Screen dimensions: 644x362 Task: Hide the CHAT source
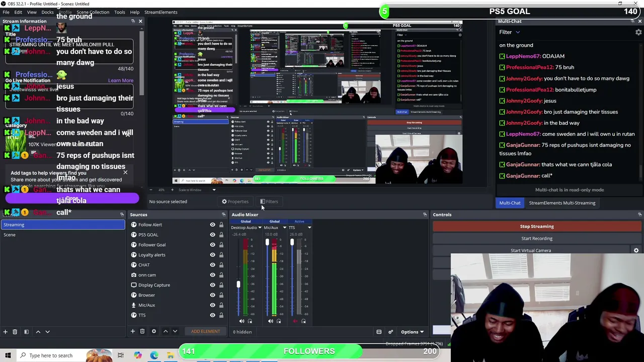pos(212,265)
